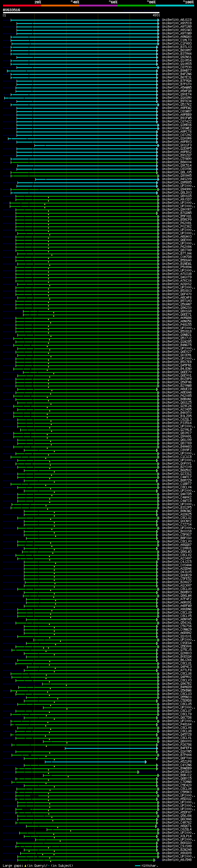
Task: Click hit label UniRef100_Q9XET4
Action: coord(177,94)
